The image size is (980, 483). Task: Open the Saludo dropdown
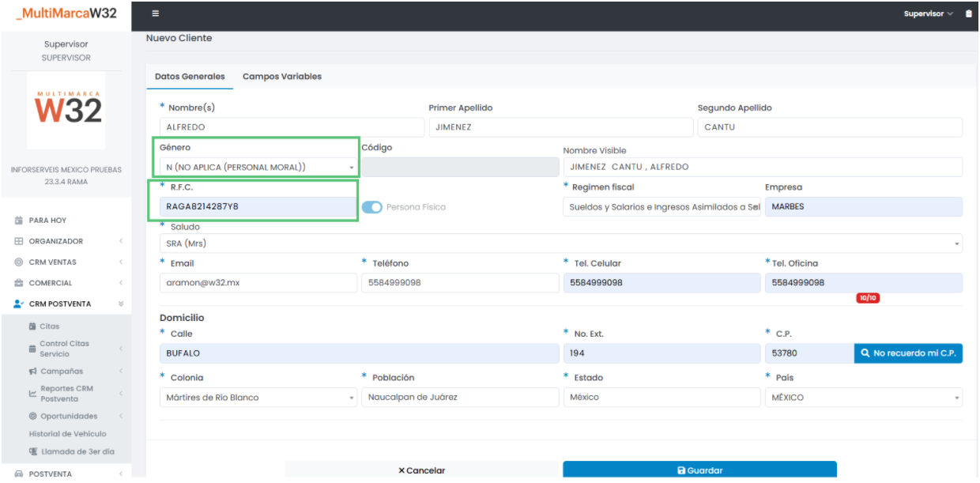(x=560, y=243)
